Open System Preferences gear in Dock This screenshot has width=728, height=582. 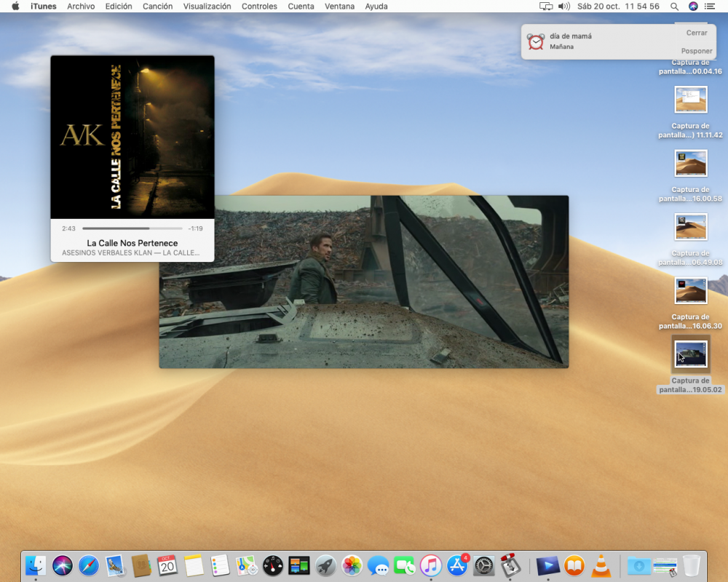[483, 566]
